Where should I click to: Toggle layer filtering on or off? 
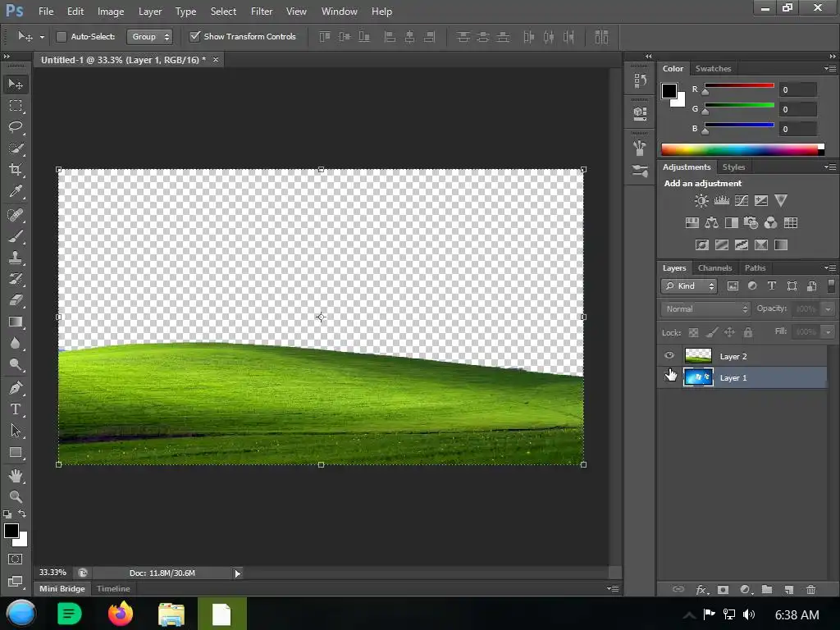pyautogui.click(x=831, y=285)
